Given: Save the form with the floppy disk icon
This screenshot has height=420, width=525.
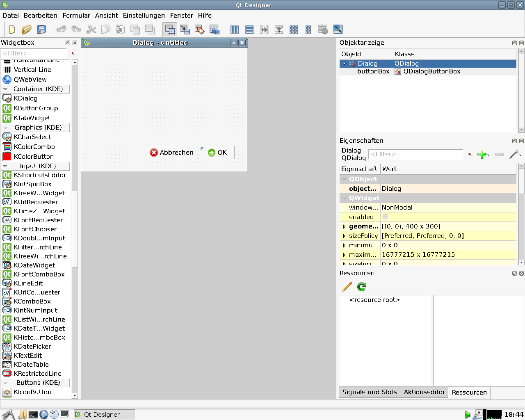Looking at the screenshot, I should (x=41, y=30).
